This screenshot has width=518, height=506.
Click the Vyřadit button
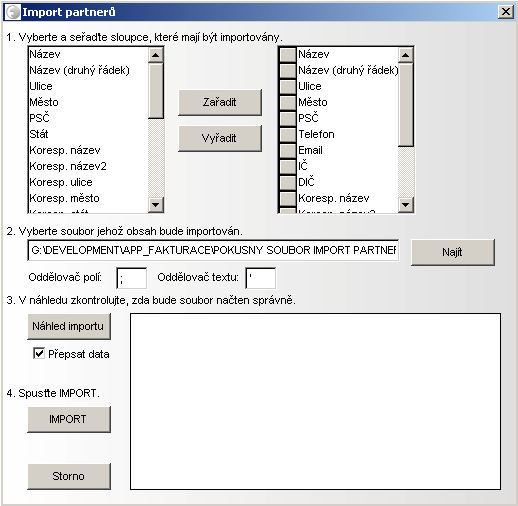pos(220,138)
